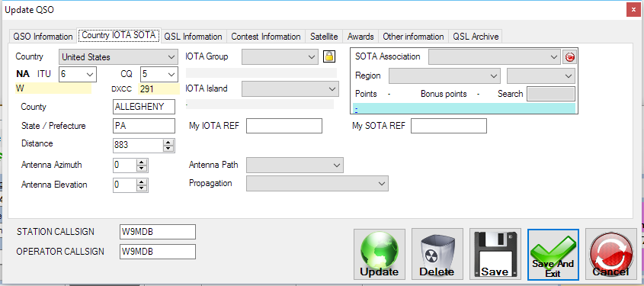Viewport: 644px width, 286px height.
Task: Click the My IOTA REF input field
Action: [284, 126]
